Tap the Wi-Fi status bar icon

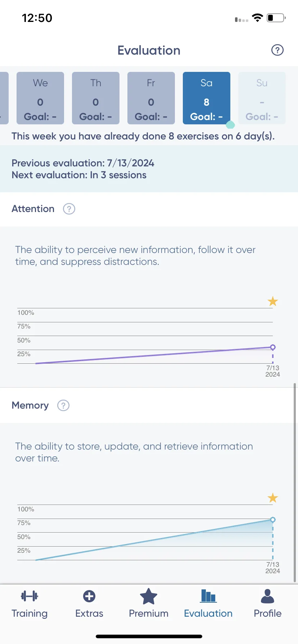coord(257,18)
